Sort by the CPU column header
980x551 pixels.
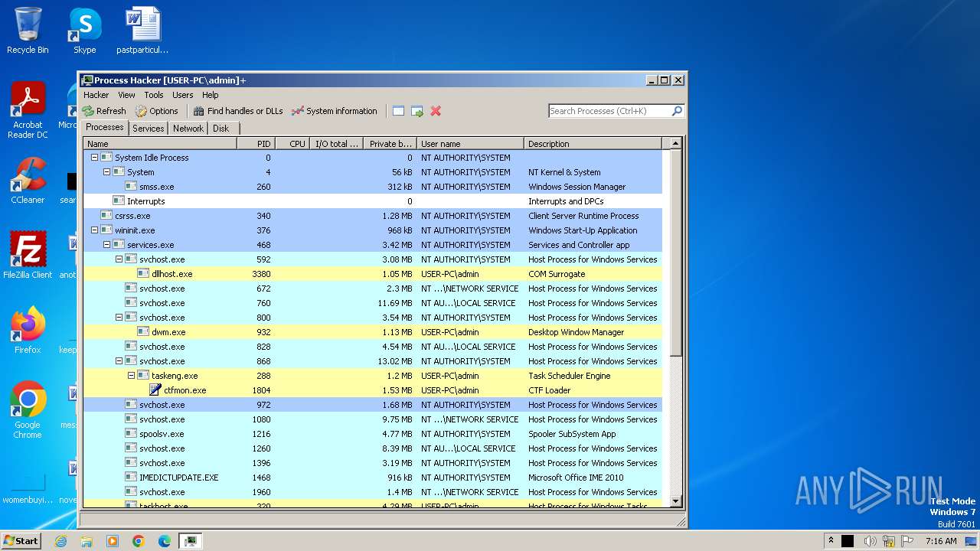click(292, 144)
